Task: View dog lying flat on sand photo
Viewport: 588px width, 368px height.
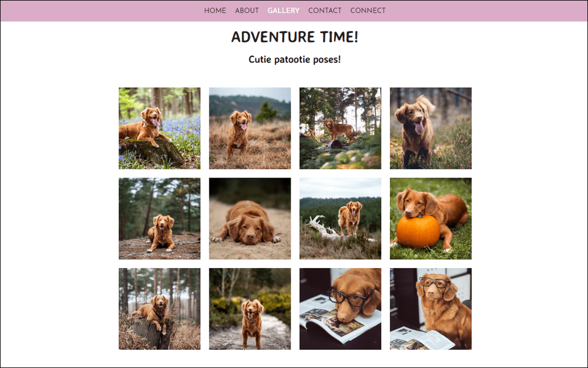Action: [x=249, y=219]
